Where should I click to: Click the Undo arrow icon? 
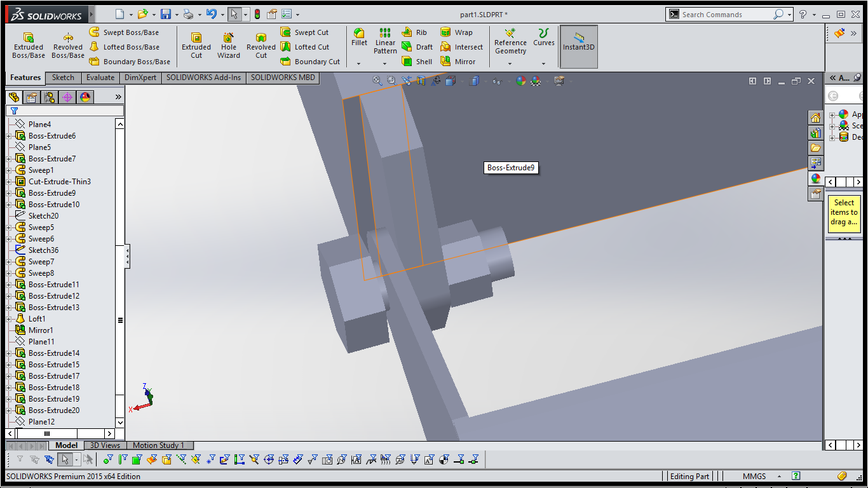coord(212,14)
